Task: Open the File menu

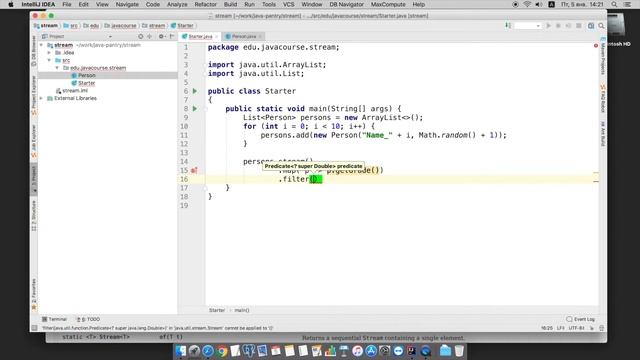Action: click(x=67, y=4)
